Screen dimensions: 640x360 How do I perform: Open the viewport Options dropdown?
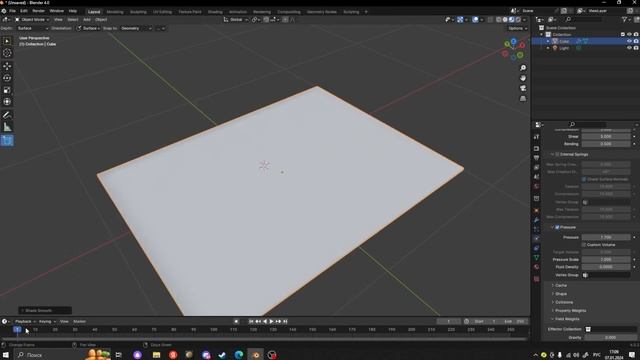[x=518, y=29]
